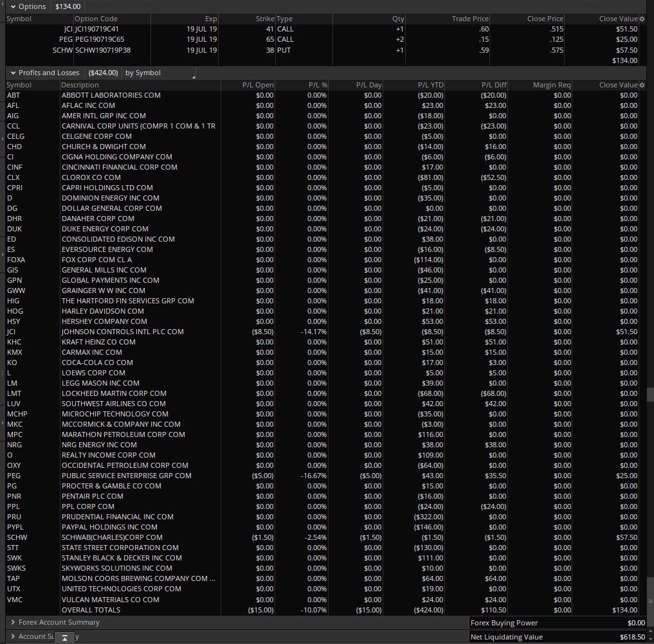The image size is (654, 644).
Task: Sort Options table by Trade Price column
Action: tap(470, 19)
